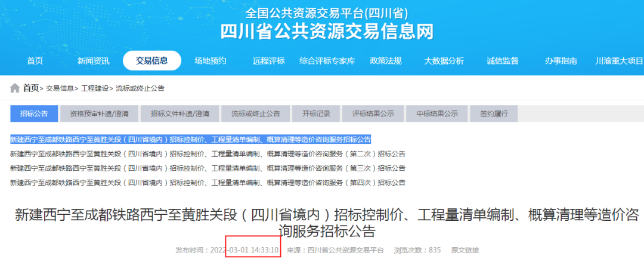Open 综合评标专家库 navigation item
This screenshot has height=262, width=644.
pyautogui.click(x=327, y=61)
